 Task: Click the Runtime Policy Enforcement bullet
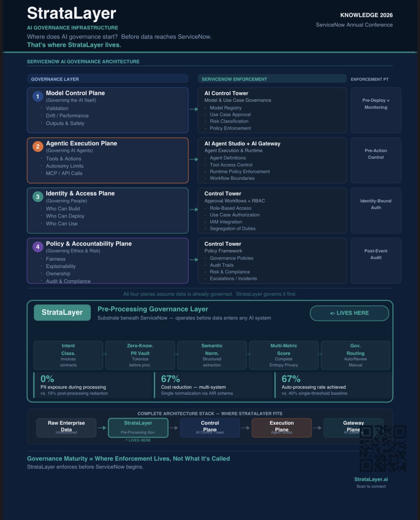[240, 171]
